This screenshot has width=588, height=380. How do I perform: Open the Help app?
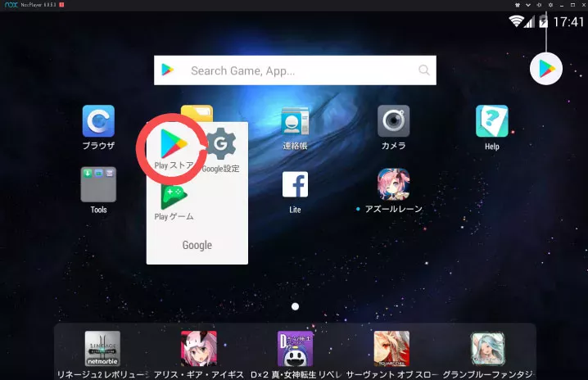[x=491, y=121]
